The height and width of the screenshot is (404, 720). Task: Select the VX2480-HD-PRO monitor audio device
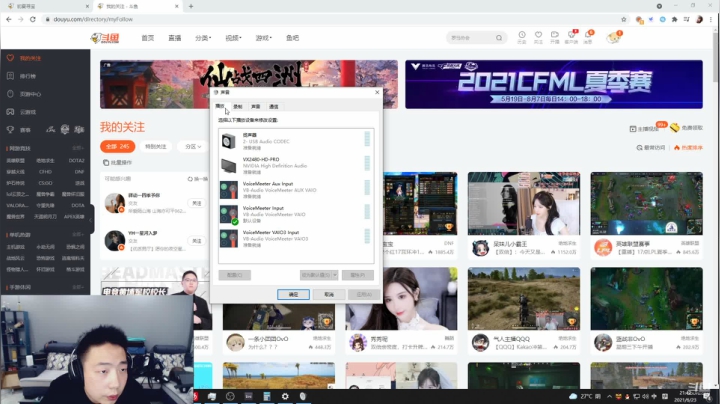(x=296, y=165)
